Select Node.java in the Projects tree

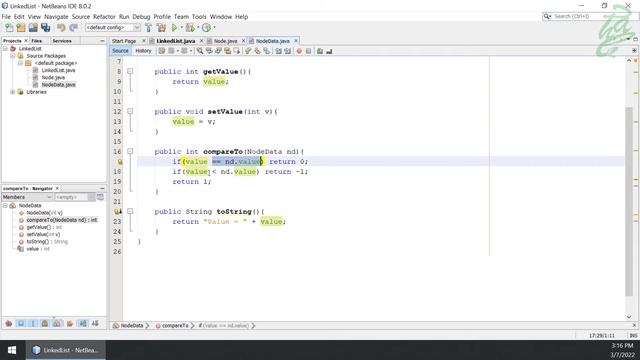click(53, 78)
